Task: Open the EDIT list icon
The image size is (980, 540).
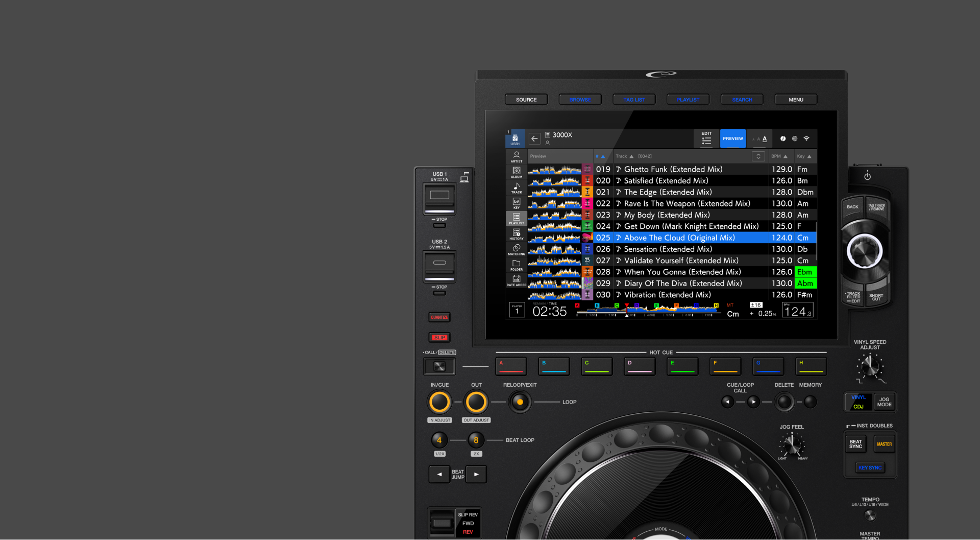Action: tap(706, 138)
